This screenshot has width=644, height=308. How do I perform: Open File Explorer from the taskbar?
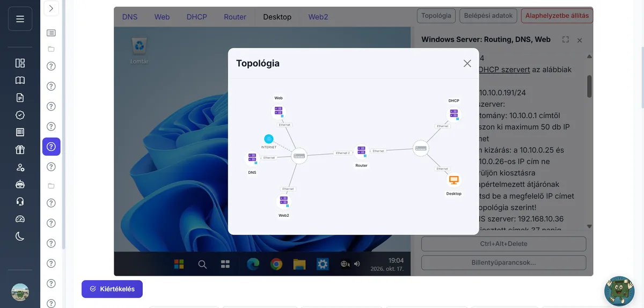coord(299,264)
